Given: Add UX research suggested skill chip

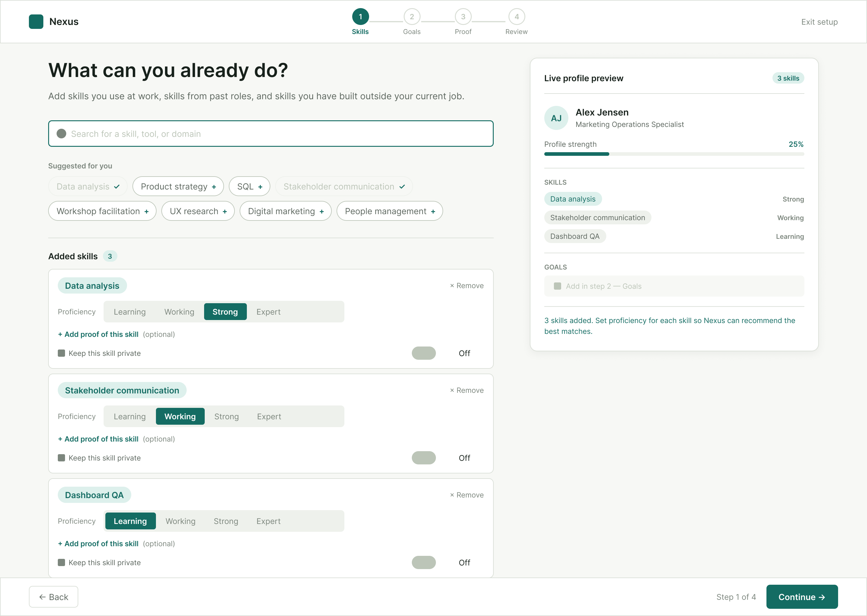Looking at the screenshot, I should 198,211.
